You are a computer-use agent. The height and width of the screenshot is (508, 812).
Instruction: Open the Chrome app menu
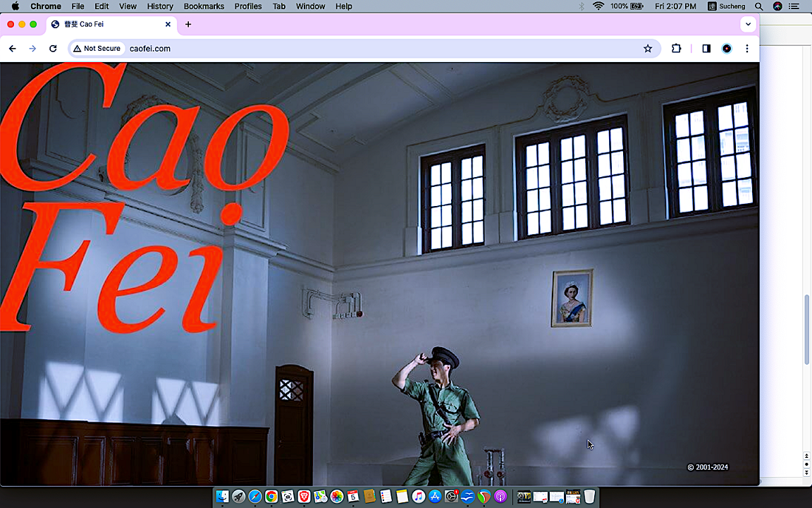46,6
